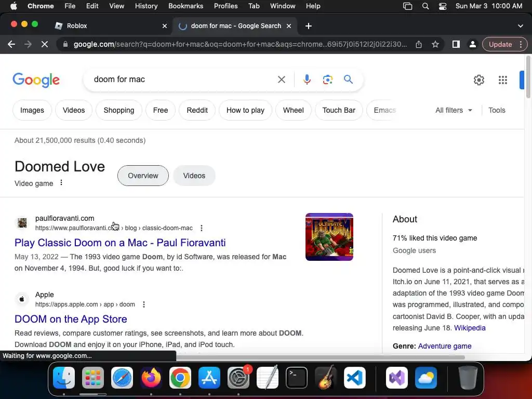Expand the All filters dropdown
Screen dimensions: 532x399
454,110
